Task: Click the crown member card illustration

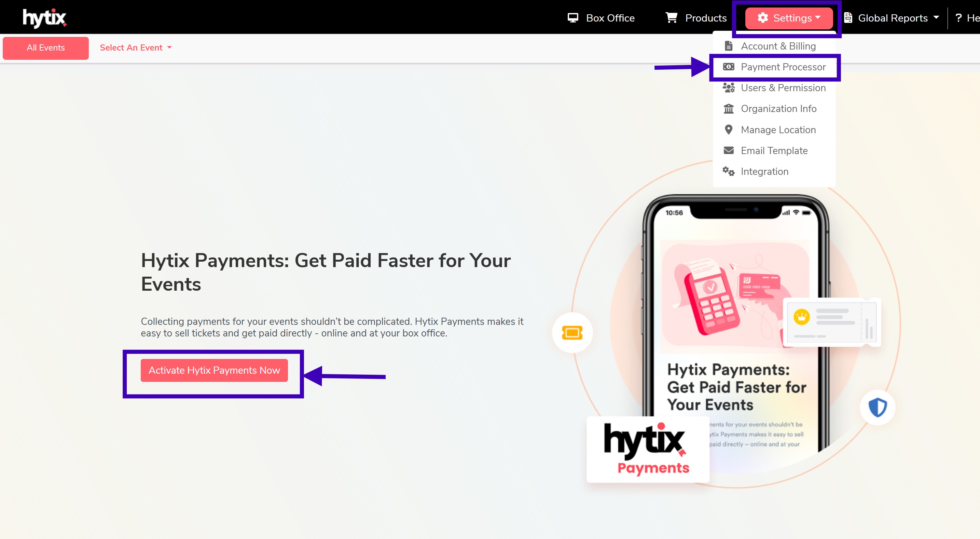Action: point(832,322)
